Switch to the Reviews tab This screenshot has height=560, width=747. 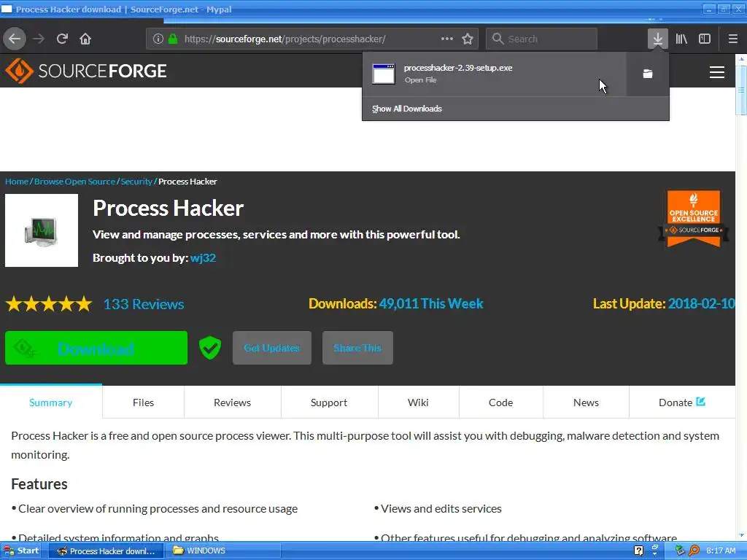233,402
